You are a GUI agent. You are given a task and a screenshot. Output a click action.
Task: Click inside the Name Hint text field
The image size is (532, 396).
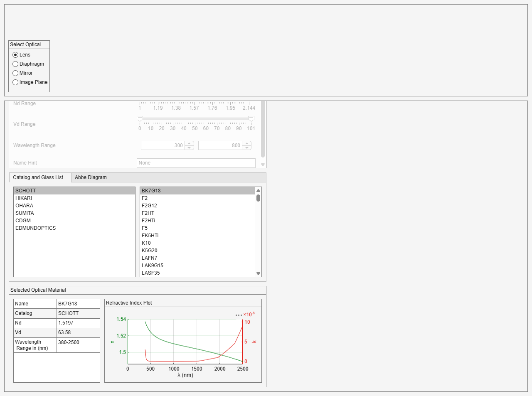pyautogui.click(x=196, y=163)
